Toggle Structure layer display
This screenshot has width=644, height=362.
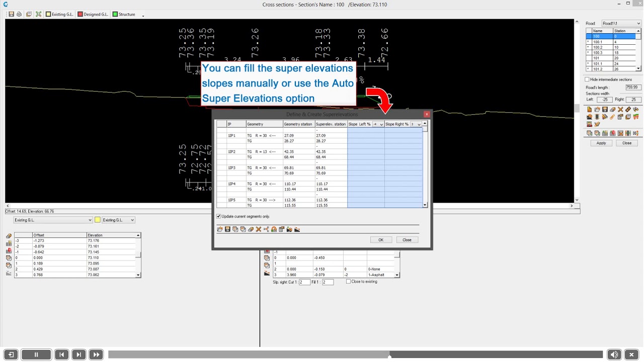124,14
